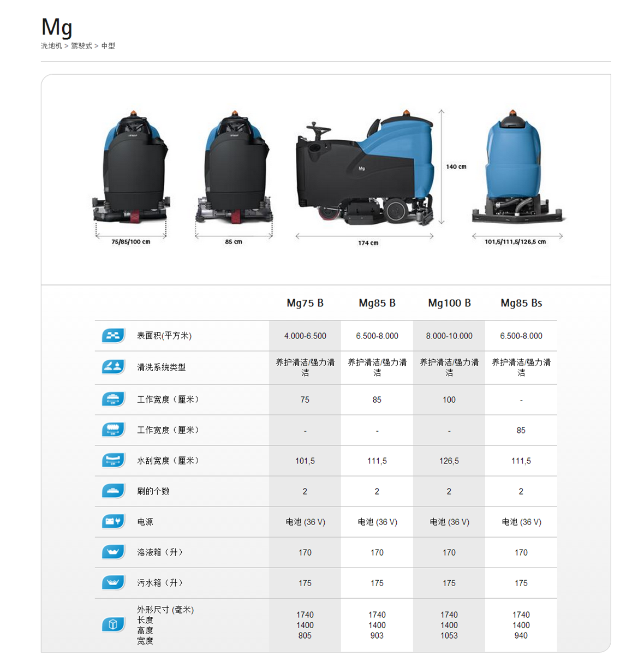644x661 pixels.
Task: Click the cleaning system type icon
Action: (114, 367)
